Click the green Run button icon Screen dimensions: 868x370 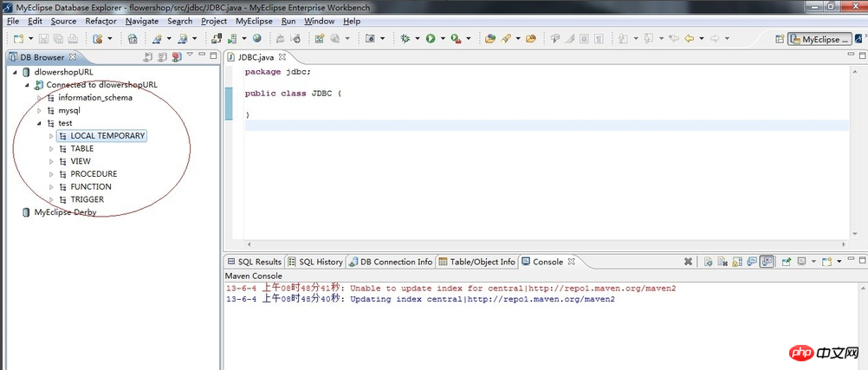430,39
